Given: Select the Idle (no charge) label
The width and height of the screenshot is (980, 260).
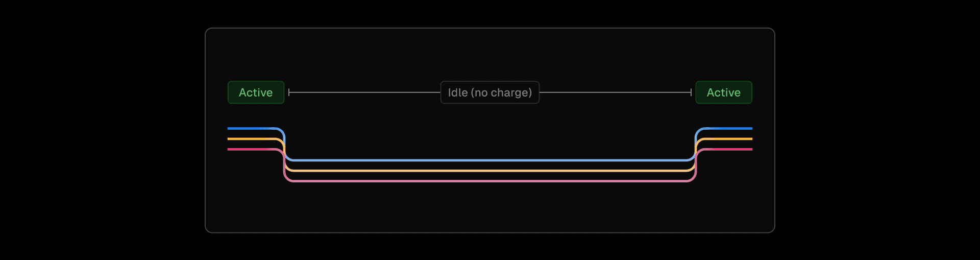Looking at the screenshot, I should click(x=489, y=92).
